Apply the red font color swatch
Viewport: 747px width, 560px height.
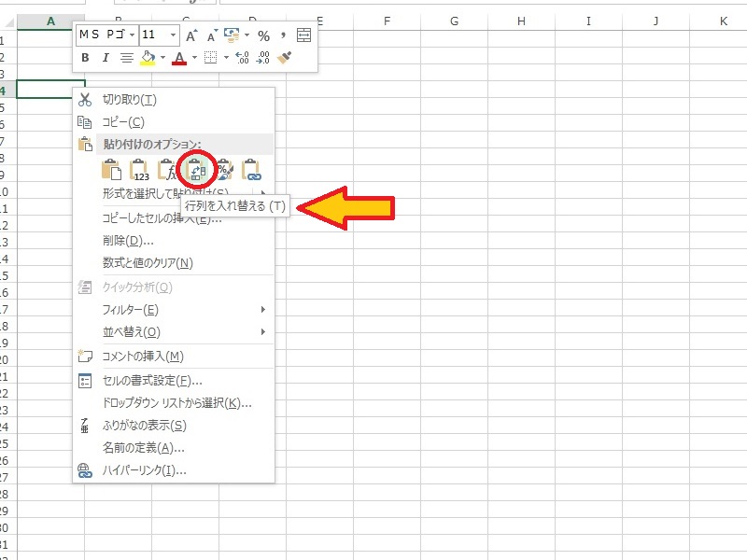pyautogui.click(x=178, y=58)
